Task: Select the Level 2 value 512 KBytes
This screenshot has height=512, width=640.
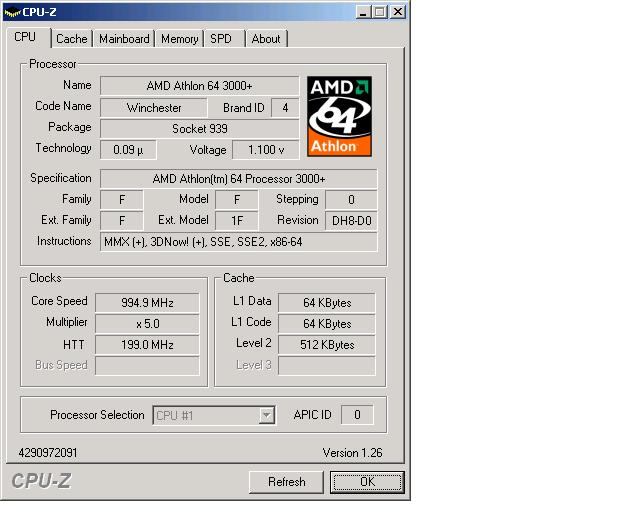Action: (327, 345)
